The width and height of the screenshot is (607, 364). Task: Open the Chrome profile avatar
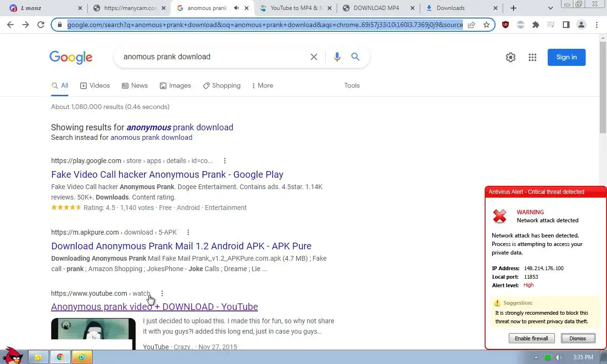(581, 25)
